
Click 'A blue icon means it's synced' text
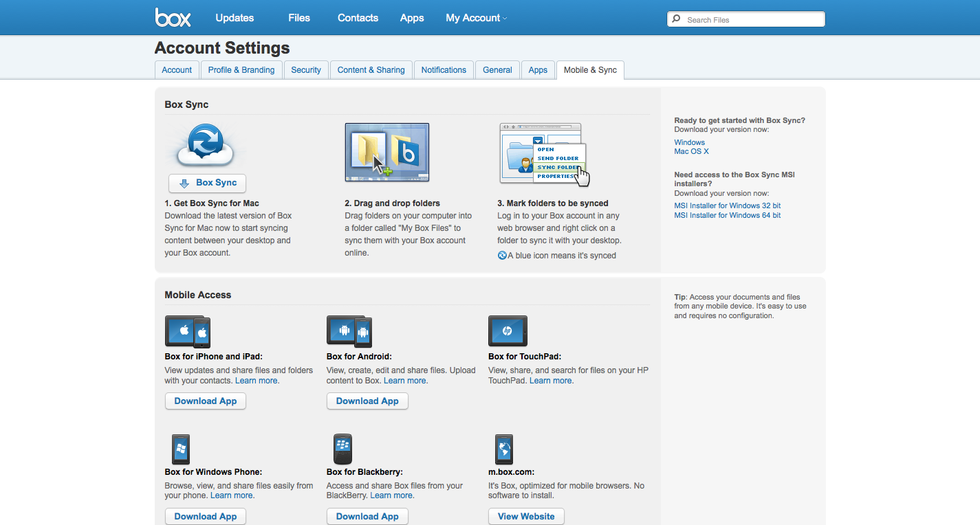[x=562, y=256]
